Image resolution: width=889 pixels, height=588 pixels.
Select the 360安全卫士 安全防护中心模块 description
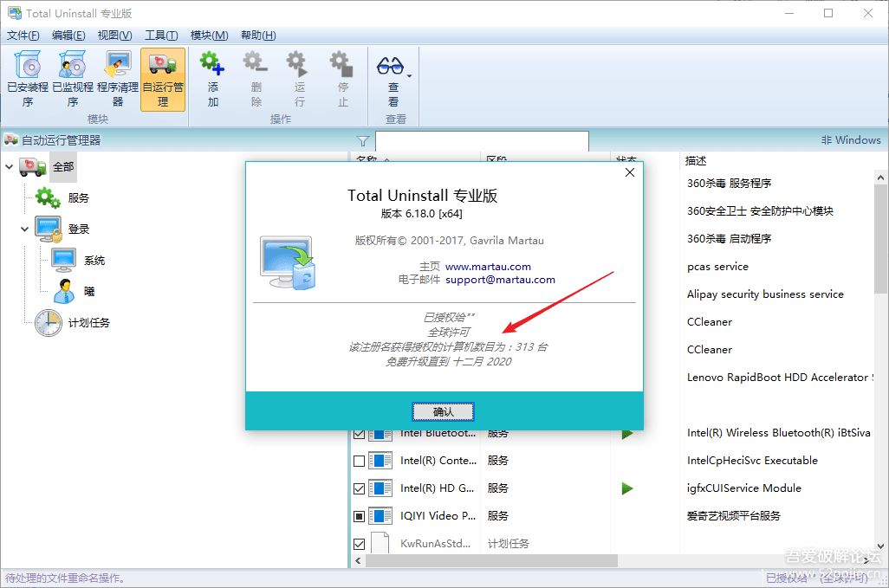tap(760, 210)
